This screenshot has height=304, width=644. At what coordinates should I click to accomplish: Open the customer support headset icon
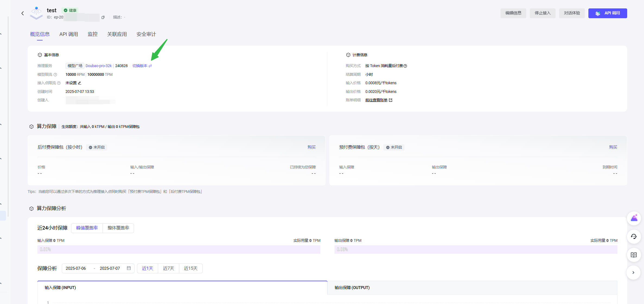634,236
